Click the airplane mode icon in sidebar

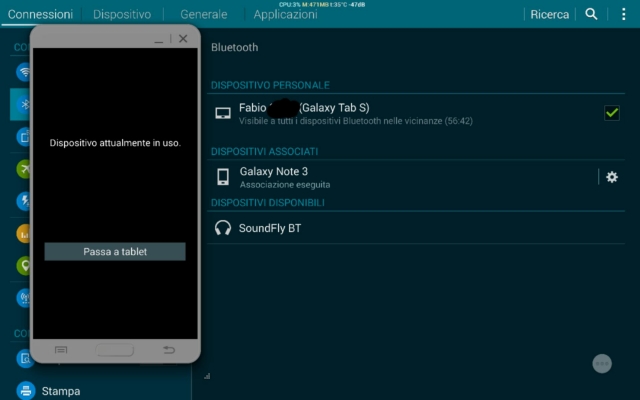coord(23,169)
